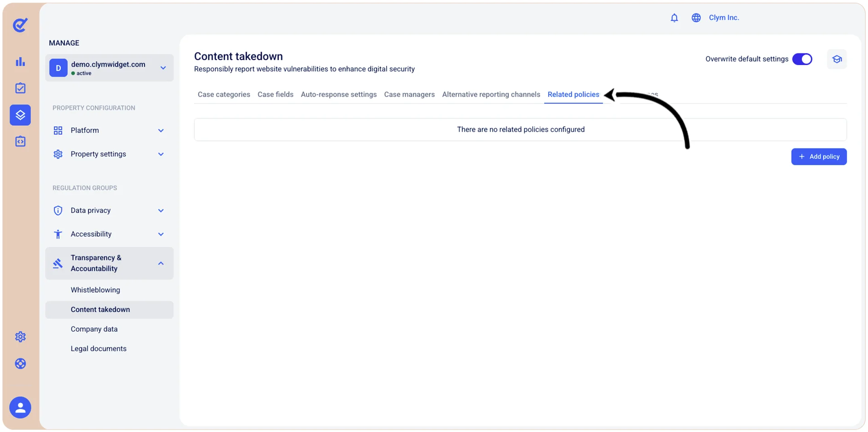Open the Clym Inc. account link
The width and height of the screenshot is (868, 432).
(x=724, y=18)
